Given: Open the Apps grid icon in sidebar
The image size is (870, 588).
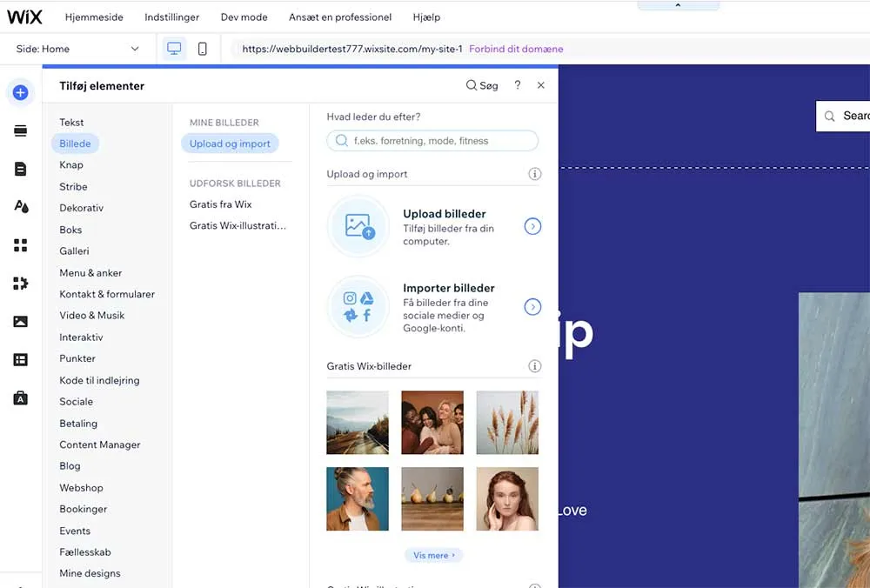Looking at the screenshot, I should pos(21,244).
